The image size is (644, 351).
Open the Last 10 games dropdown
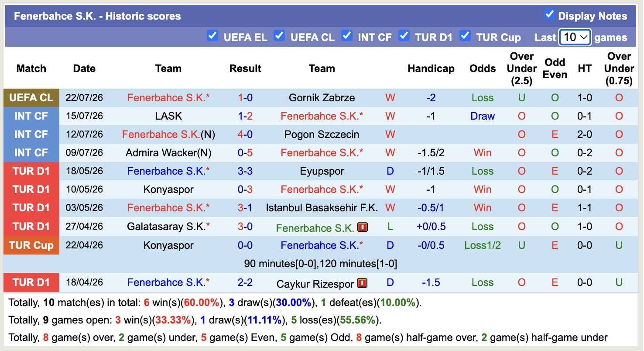(x=575, y=37)
